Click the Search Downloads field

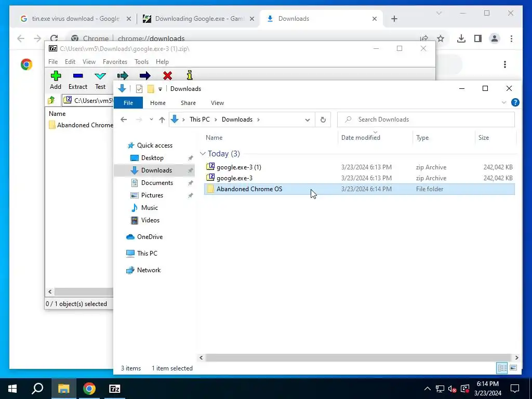tap(426, 119)
